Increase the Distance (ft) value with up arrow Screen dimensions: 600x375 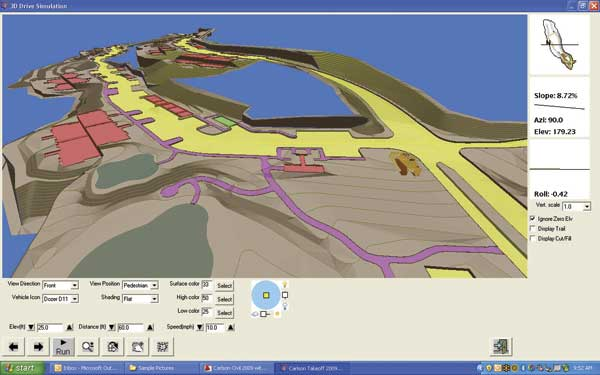pos(150,327)
